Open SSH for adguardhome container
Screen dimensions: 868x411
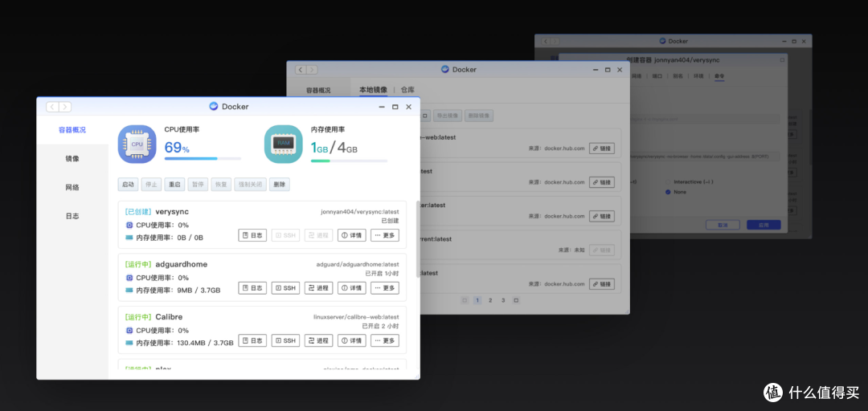pos(285,287)
